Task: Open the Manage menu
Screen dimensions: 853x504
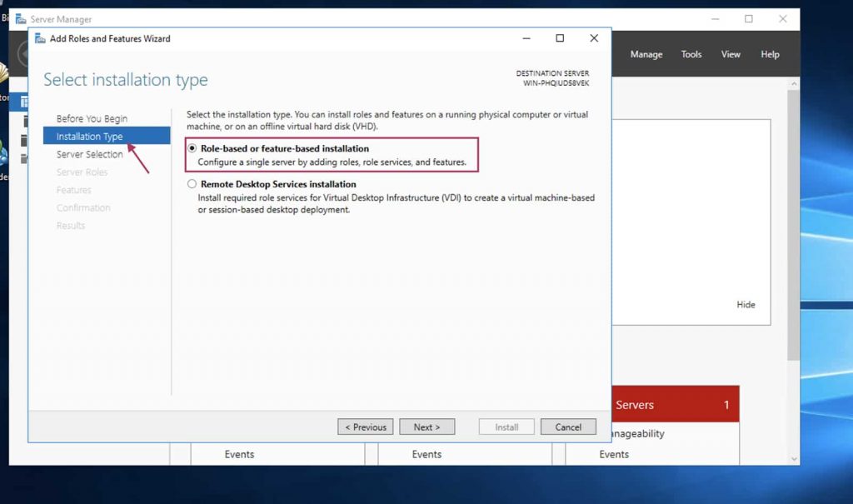Action: (646, 54)
